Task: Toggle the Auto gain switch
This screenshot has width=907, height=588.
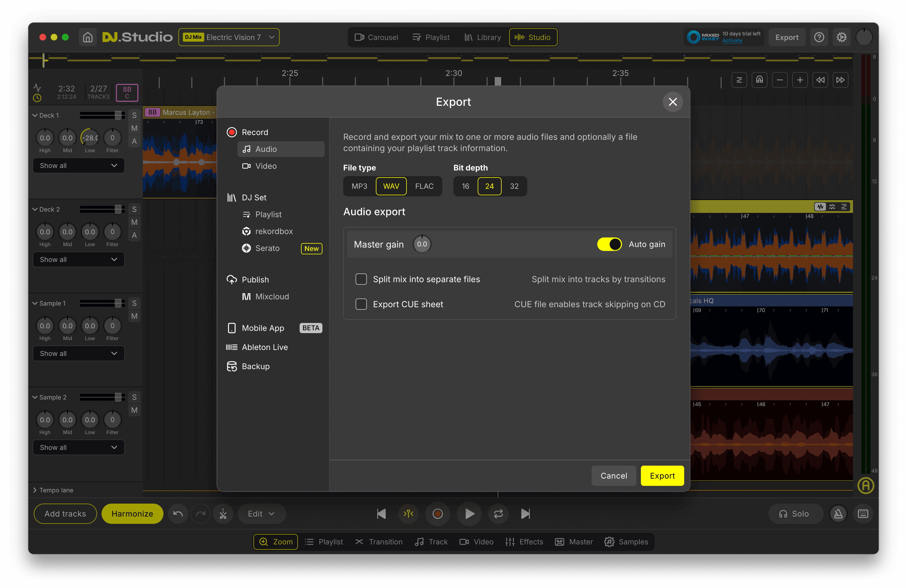Action: (x=609, y=244)
